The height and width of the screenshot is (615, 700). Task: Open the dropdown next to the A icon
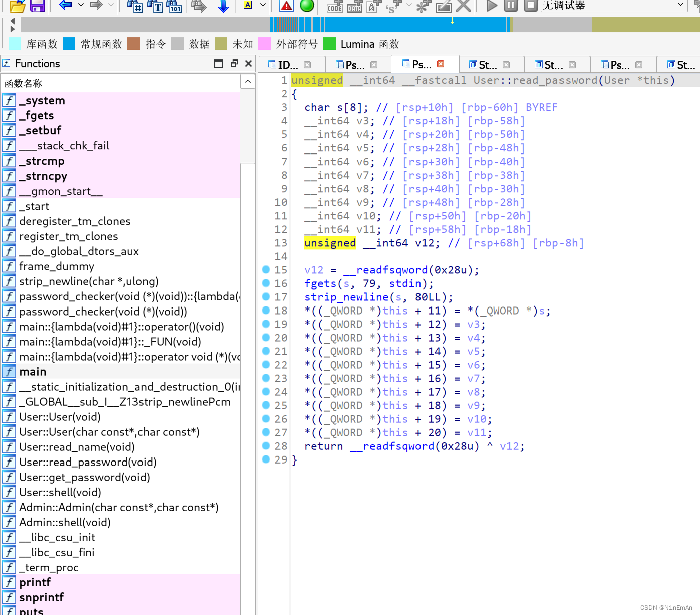263,5
